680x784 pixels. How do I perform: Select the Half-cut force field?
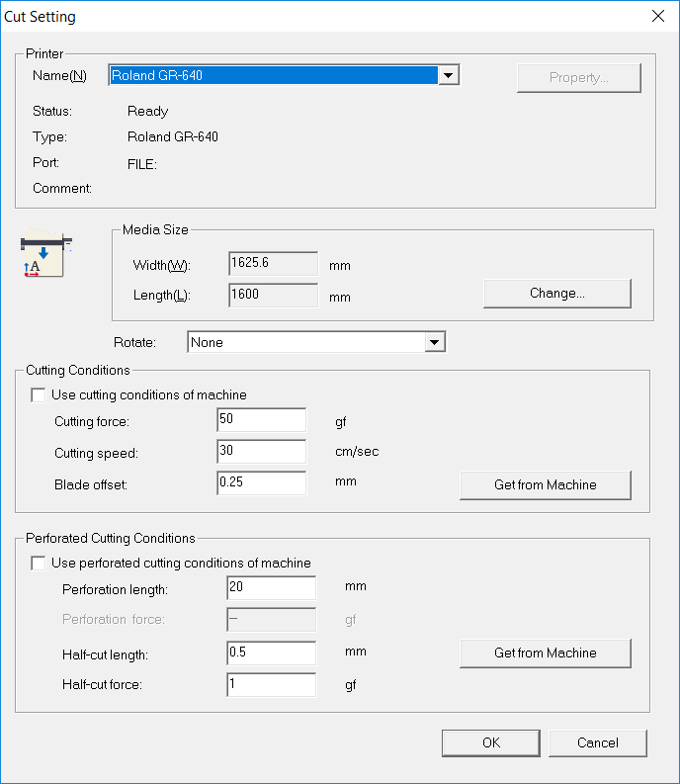[272, 684]
